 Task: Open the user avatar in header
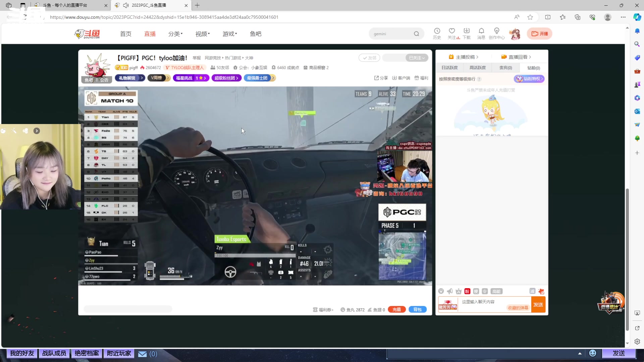(515, 34)
